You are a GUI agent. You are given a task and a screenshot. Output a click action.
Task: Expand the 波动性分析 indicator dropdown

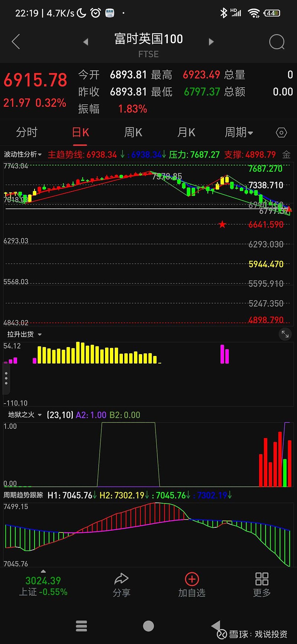tap(23, 154)
